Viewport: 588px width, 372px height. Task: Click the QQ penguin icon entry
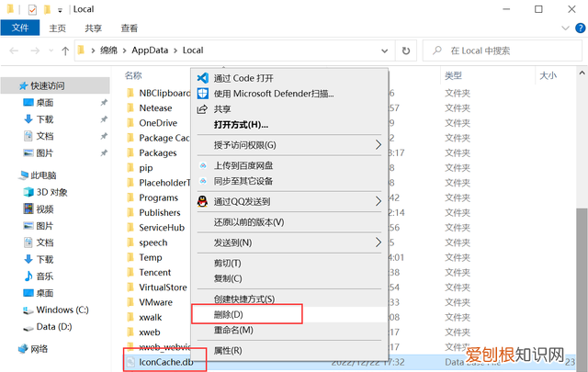pos(202,201)
